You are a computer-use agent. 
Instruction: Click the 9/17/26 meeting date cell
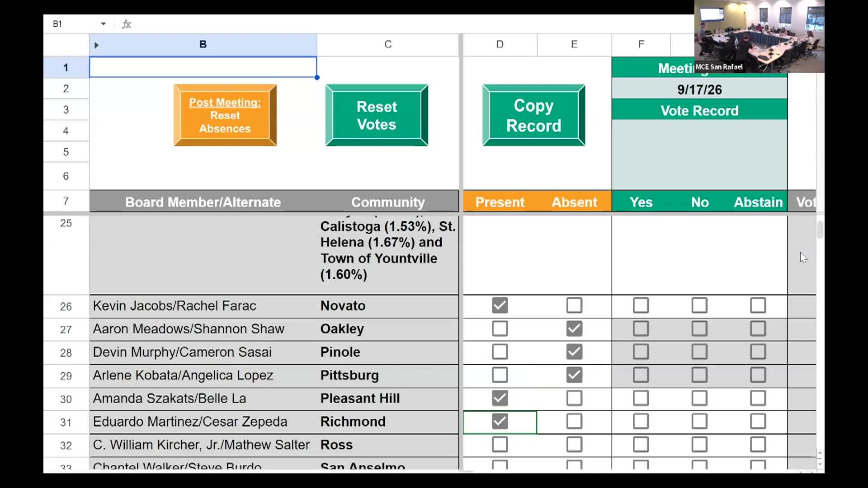point(699,89)
